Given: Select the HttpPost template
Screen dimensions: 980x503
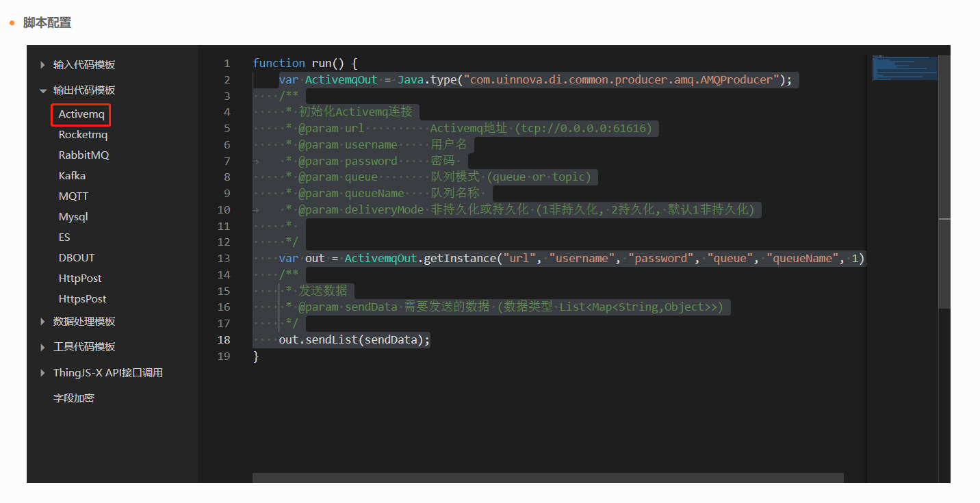Looking at the screenshot, I should point(80,279).
